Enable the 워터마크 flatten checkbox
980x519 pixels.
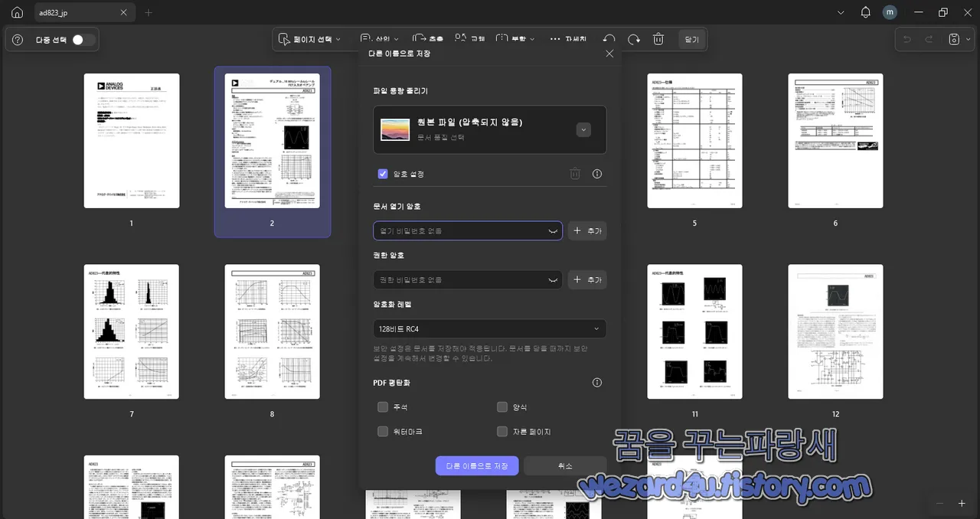coord(382,431)
